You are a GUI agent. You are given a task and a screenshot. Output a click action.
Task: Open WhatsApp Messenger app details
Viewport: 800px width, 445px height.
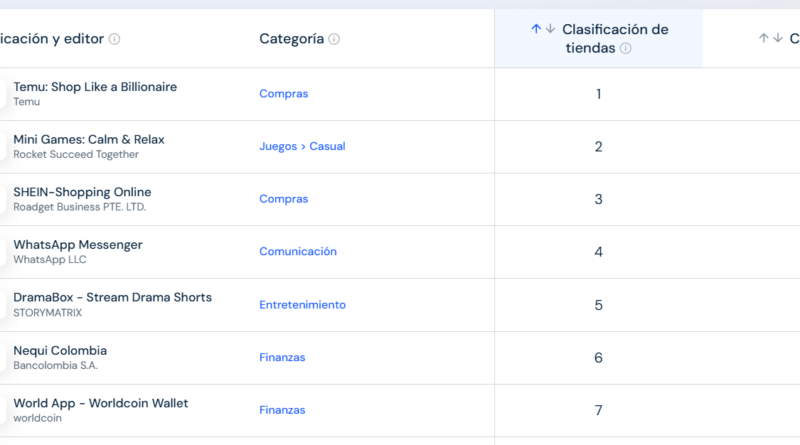(78, 245)
